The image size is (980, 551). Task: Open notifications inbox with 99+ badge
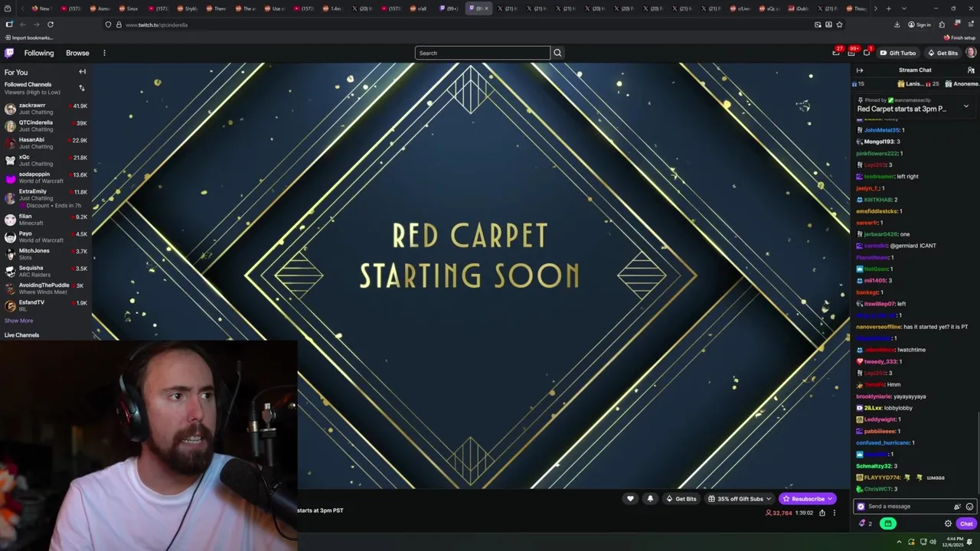[851, 52]
